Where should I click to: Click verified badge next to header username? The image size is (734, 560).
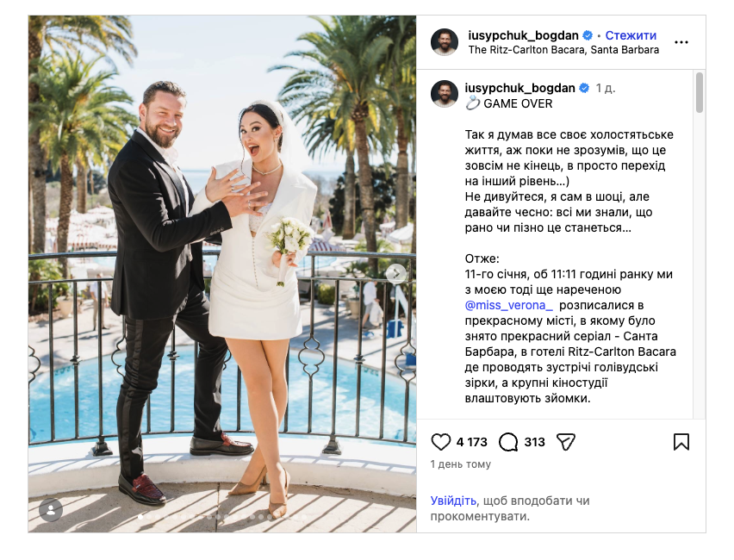tap(587, 35)
